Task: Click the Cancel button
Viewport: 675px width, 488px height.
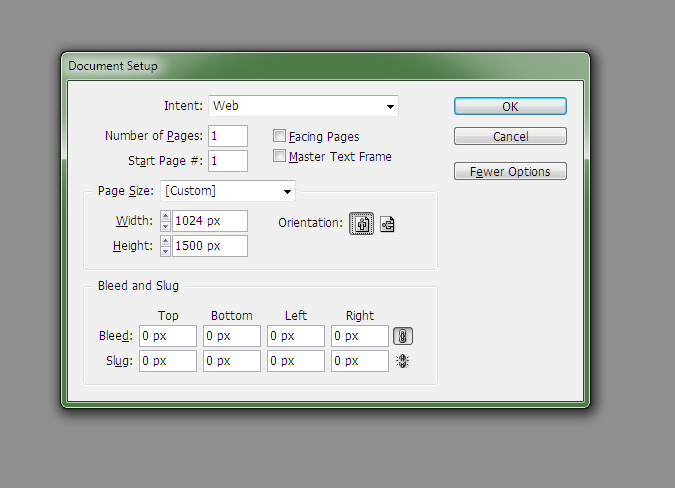Action: coord(510,136)
